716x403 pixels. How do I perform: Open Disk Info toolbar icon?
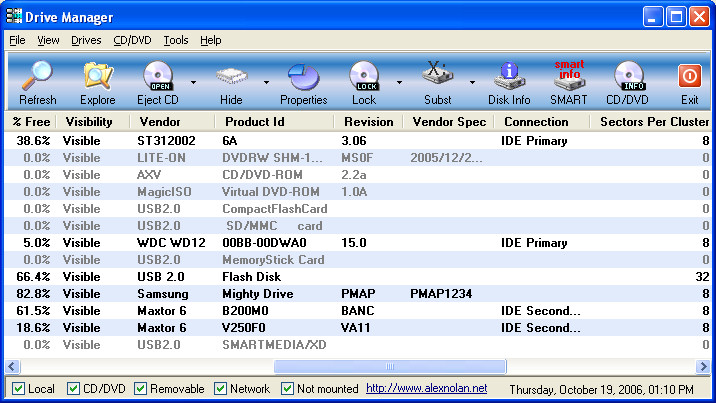coord(509,76)
